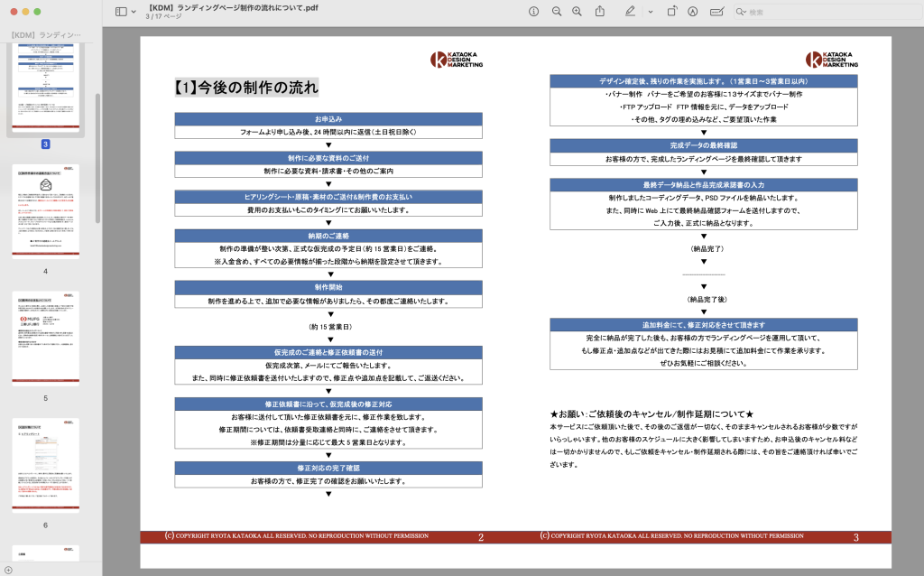The image size is (924, 576).
Task: Show the Markup toolbar
Action: [693, 12]
